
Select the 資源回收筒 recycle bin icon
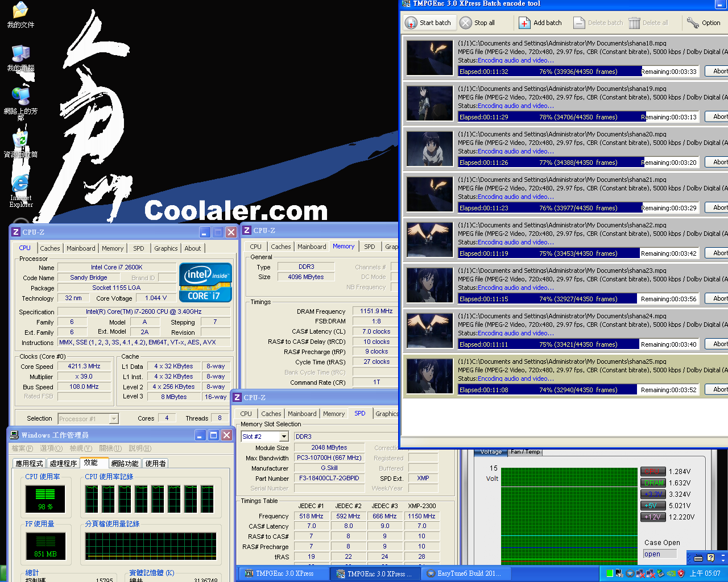[20, 144]
